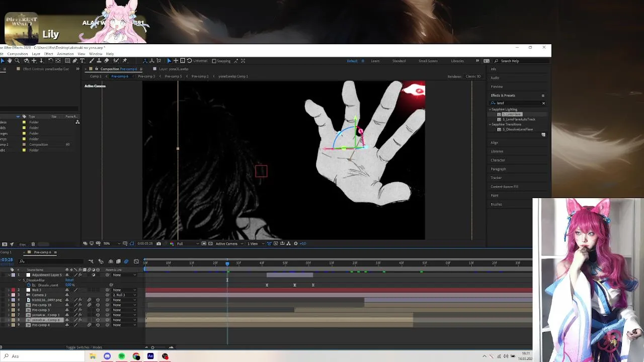644x362 pixels.
Task: Open the Layer menu
Action: point(36,54)
